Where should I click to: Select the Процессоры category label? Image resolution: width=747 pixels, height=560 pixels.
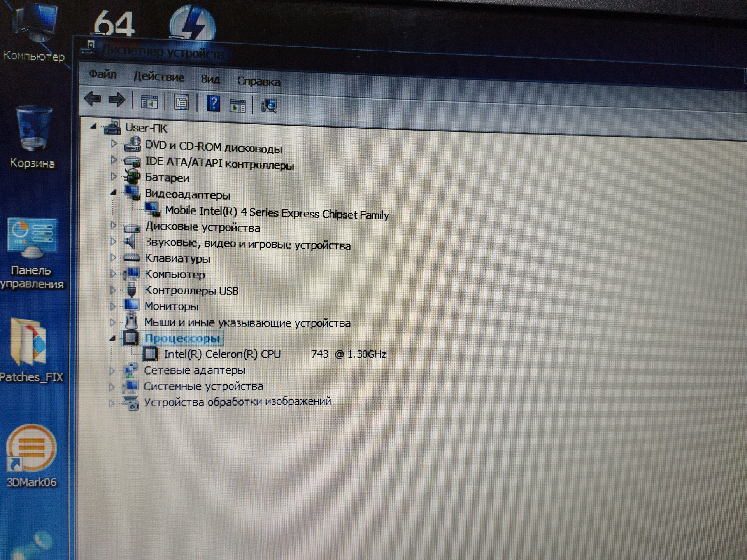coord(182,338)
